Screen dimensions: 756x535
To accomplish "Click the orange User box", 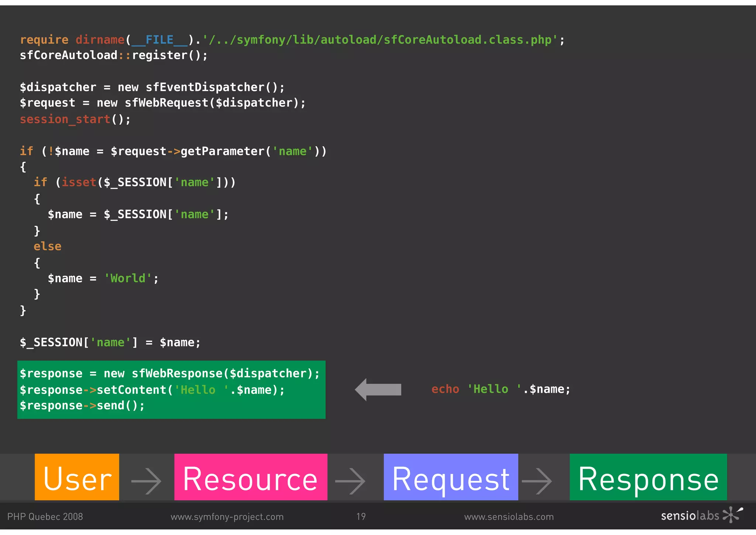I will (77, 477).
